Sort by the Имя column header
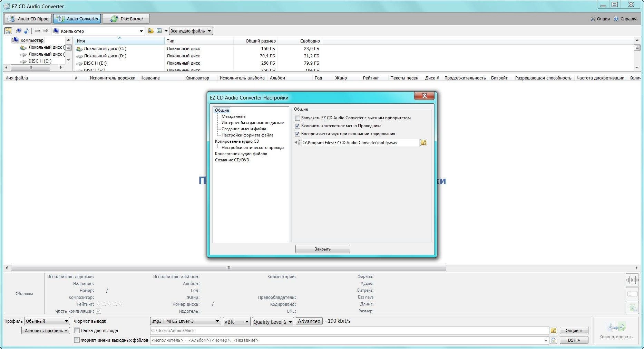 pos(119,41)
